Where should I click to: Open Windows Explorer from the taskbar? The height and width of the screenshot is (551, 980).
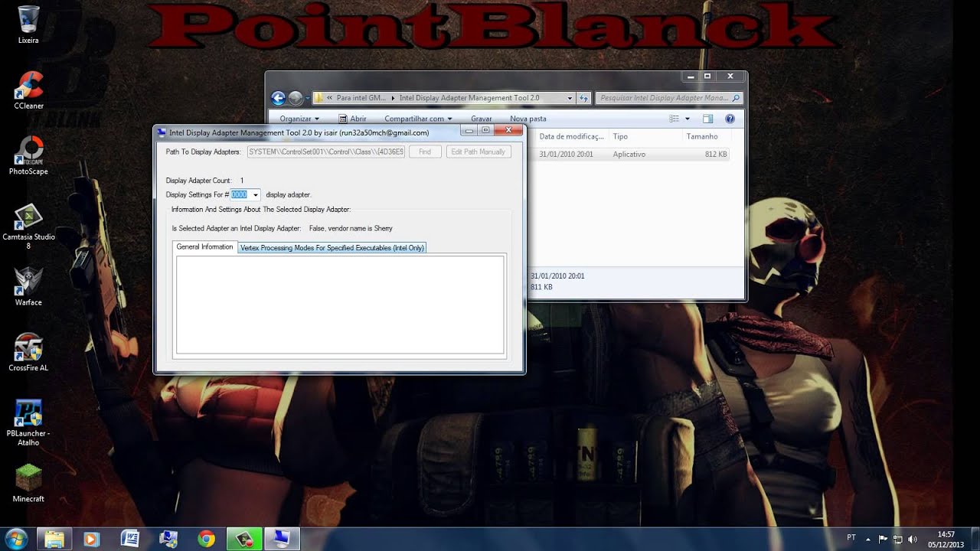tap(54, 539)
